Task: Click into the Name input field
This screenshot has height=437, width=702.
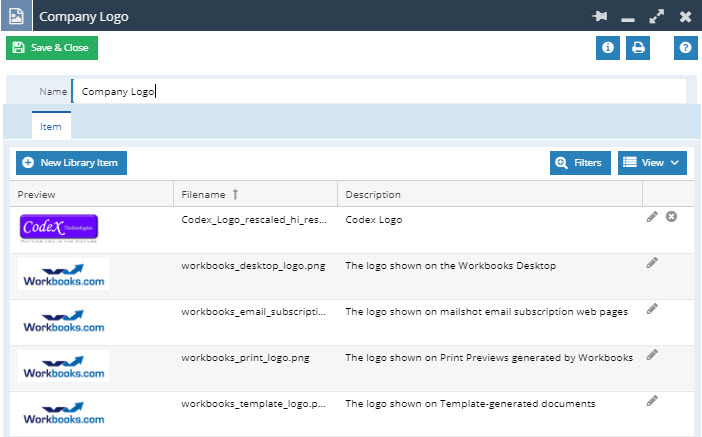Action: (379, 91)
